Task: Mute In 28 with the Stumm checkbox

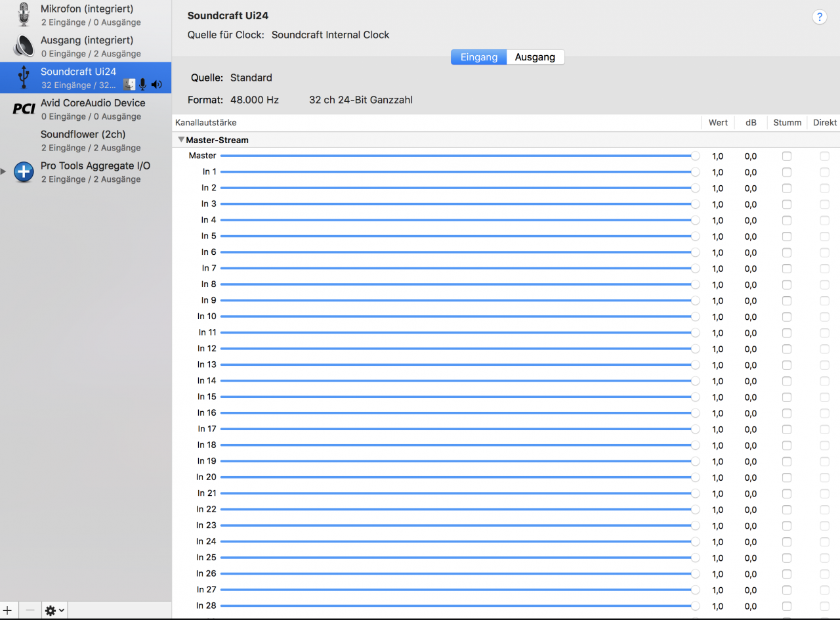Action: click(x=787, y=606)
